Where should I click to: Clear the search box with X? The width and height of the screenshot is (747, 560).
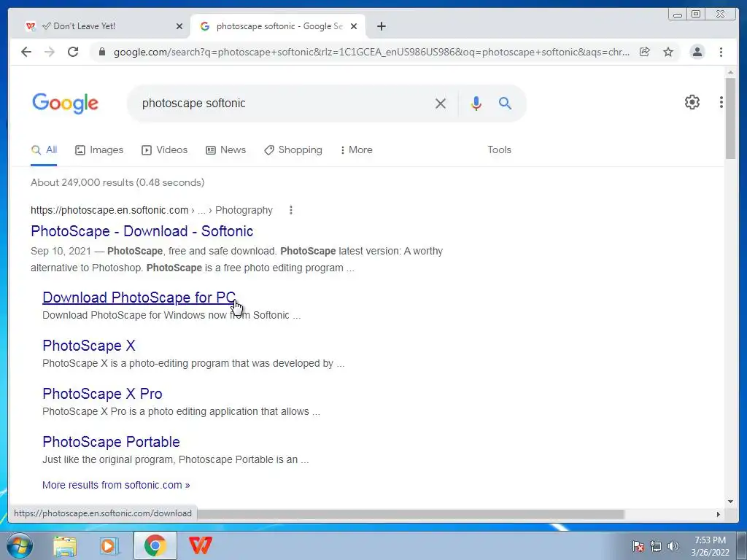pos(441,104)
